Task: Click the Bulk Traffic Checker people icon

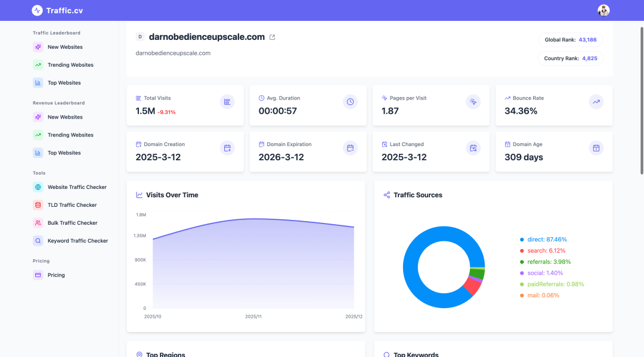Action: tap(38, 223)
